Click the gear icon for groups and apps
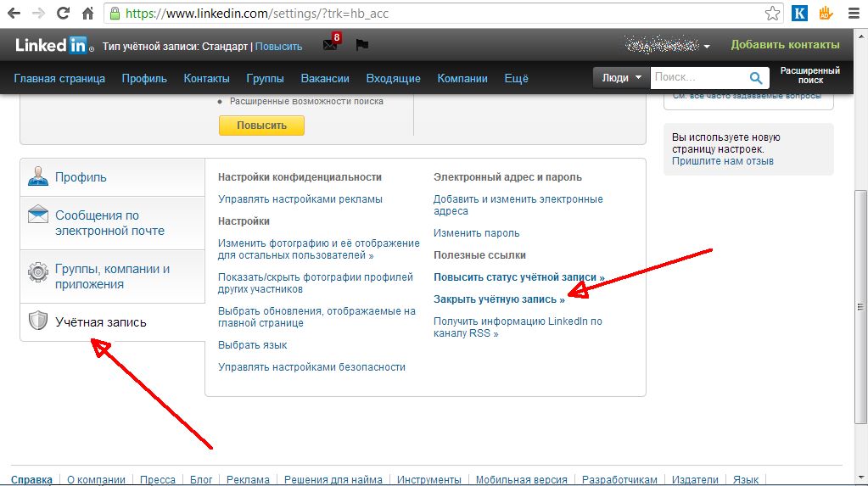 click(x=38, y=271)
